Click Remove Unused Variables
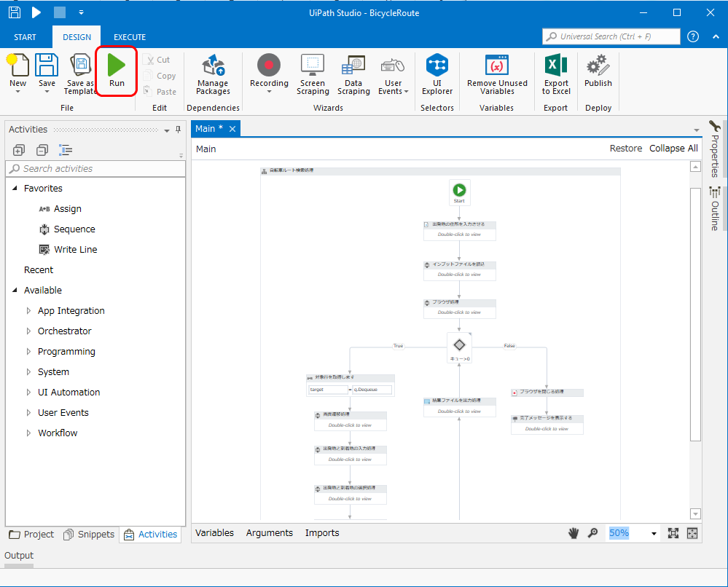The image size is (728, 587). pyautogui.click(x=497, y=74)
